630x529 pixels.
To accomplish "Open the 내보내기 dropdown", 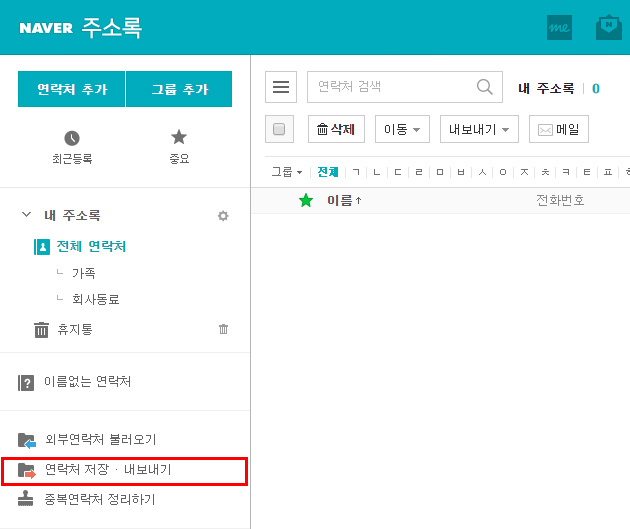I will pyautogui.click(x=479, y=129).
